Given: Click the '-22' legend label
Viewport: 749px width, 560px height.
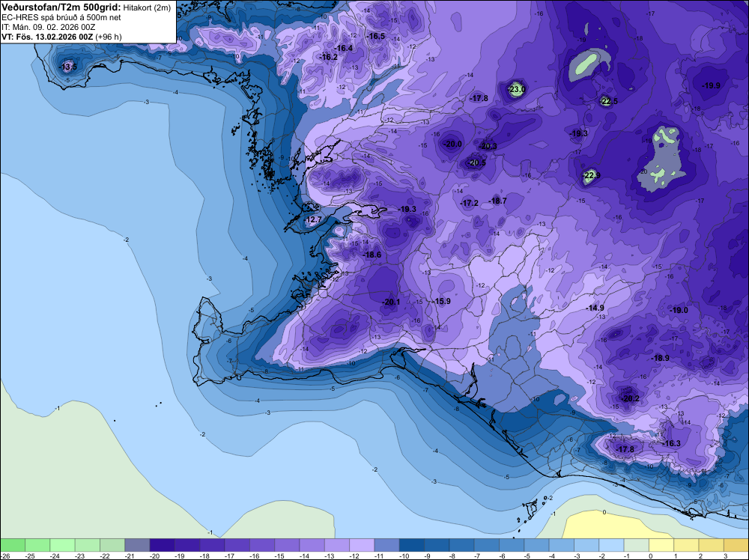Looking at the screenshot, I should click(x=106, y=556).
